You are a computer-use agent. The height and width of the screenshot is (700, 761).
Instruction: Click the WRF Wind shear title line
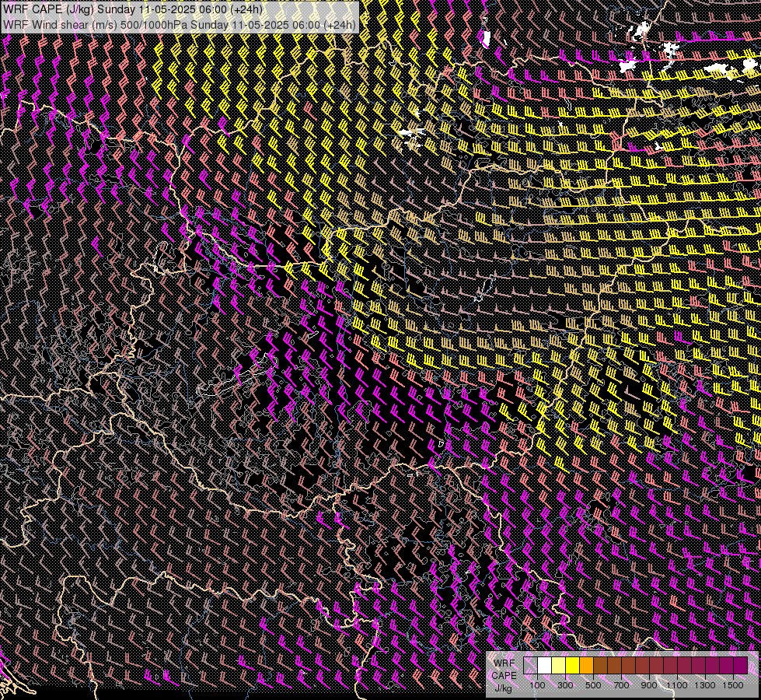tap(180, 25)
